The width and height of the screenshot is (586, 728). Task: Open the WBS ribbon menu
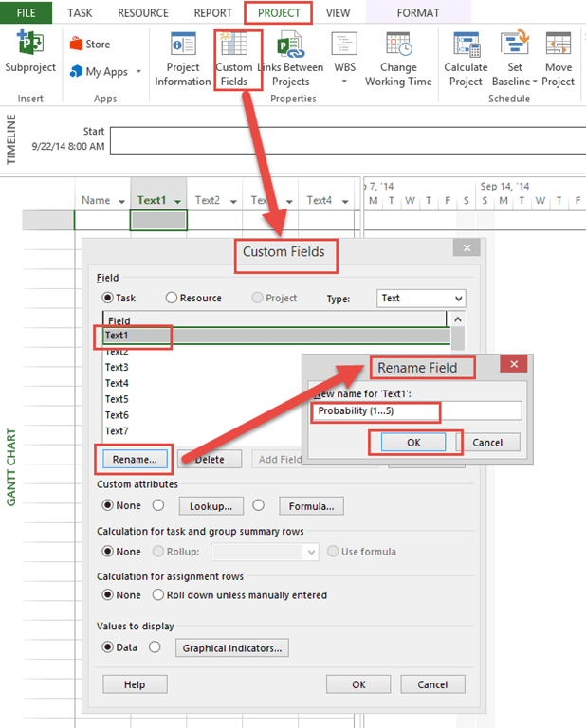344,60
